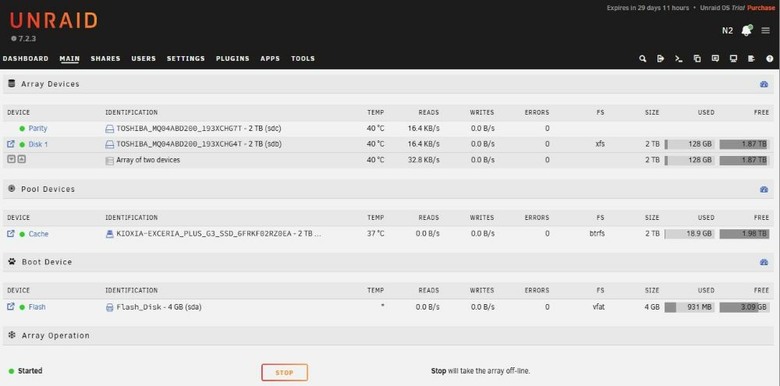780x386 pixels.
Task: Click Flash filesystem 'vfat' cell
Action: click(x=598, y=307)
